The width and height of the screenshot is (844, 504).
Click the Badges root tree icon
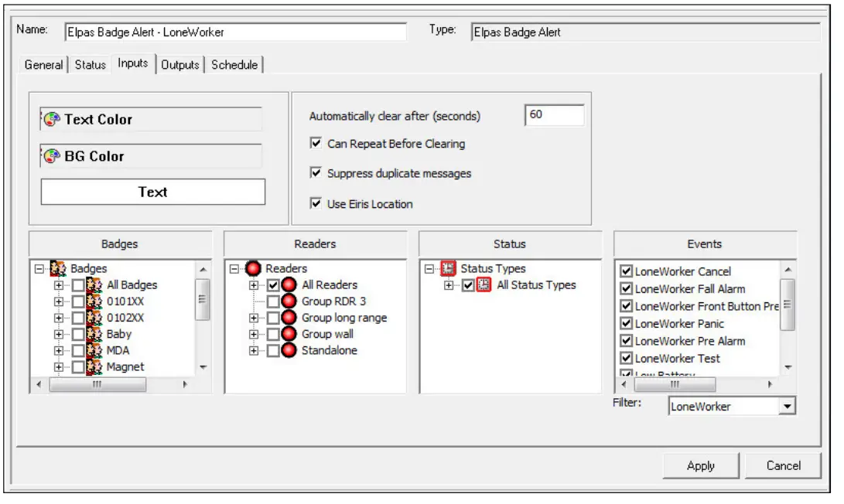tap(58, 268)
